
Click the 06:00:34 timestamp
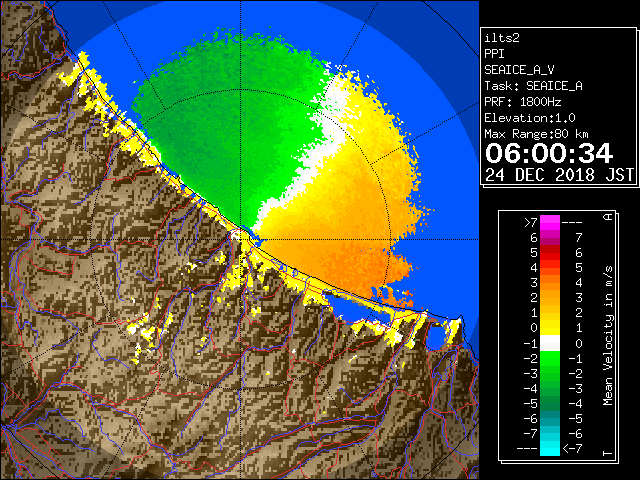[549, 153]
